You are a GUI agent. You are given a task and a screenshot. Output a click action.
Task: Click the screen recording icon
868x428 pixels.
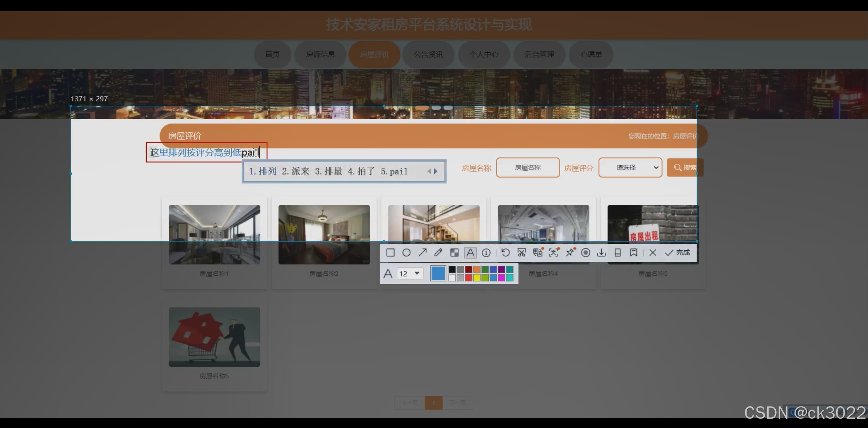586,253
